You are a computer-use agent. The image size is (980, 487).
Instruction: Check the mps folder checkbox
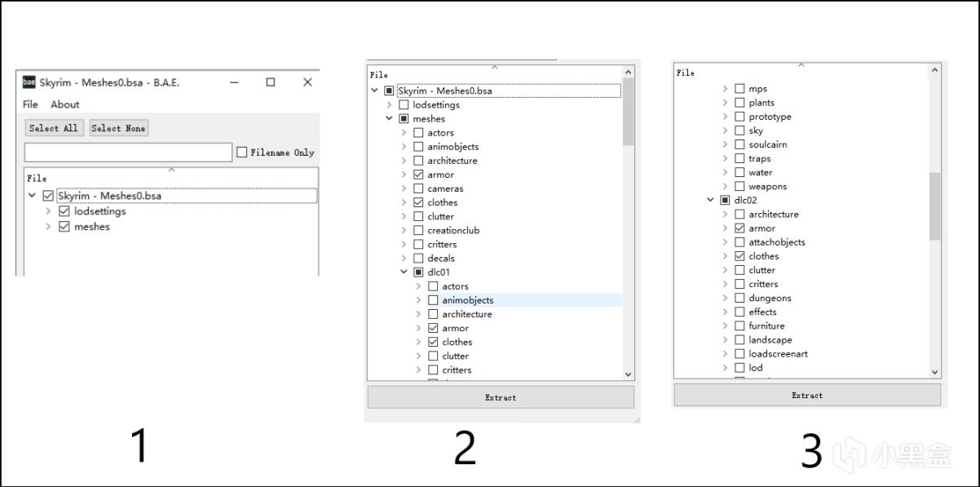(x=739, y=89)
